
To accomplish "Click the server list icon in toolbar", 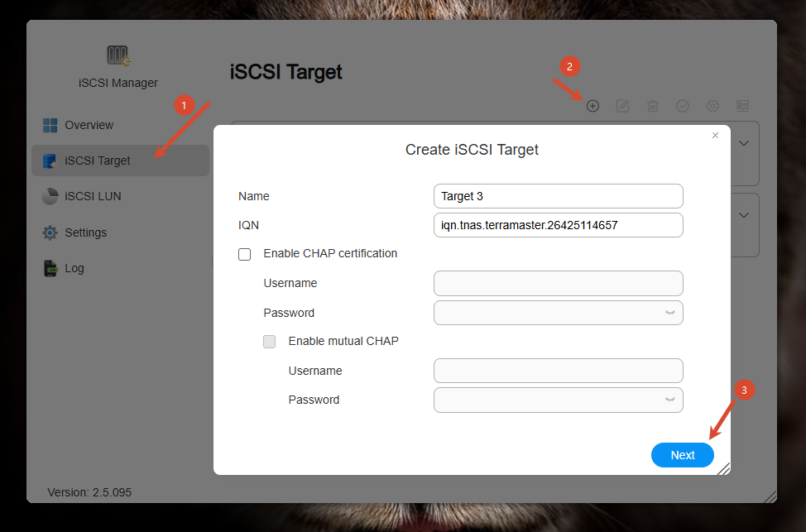I will (742, 106).
